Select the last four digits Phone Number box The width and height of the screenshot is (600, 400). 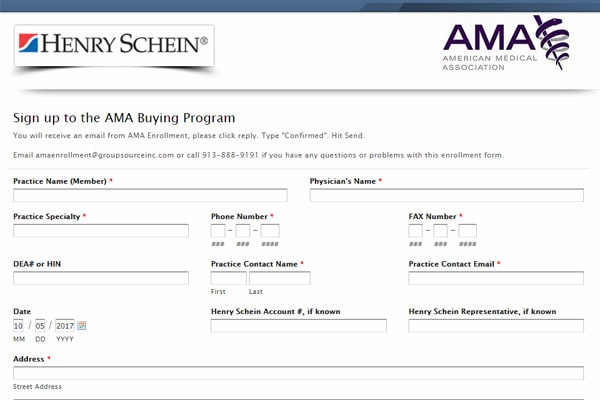(270, 231)
